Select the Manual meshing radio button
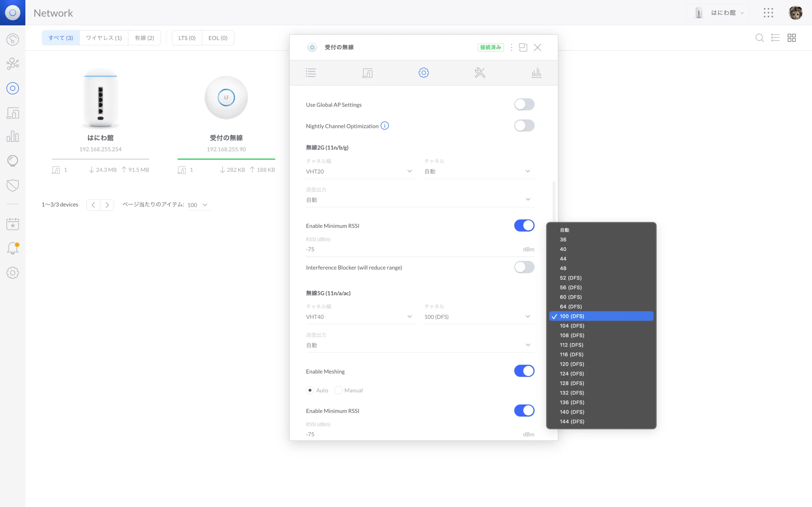812x507 pixels. 338,390
